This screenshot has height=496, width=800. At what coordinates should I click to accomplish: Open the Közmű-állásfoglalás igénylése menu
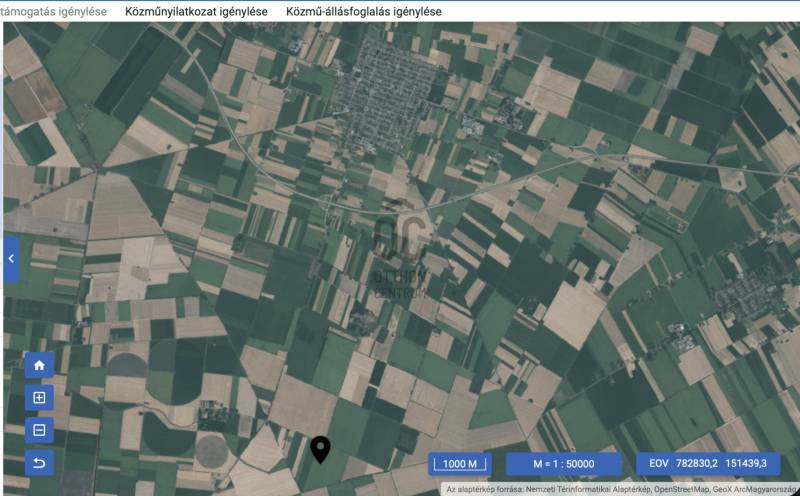(363, 11)
